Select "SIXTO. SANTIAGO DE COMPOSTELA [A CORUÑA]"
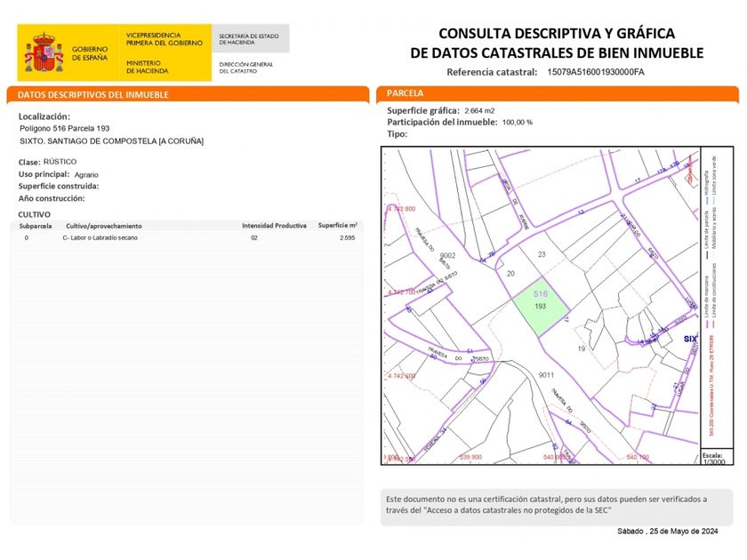This screenshot has height=560, width=747. pos(111,141)
